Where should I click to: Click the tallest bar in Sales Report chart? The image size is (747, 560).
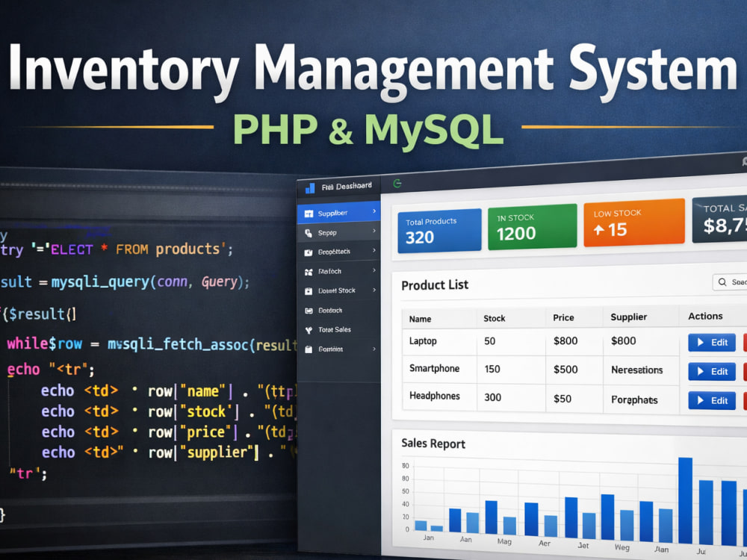click(x=685, y=500)
